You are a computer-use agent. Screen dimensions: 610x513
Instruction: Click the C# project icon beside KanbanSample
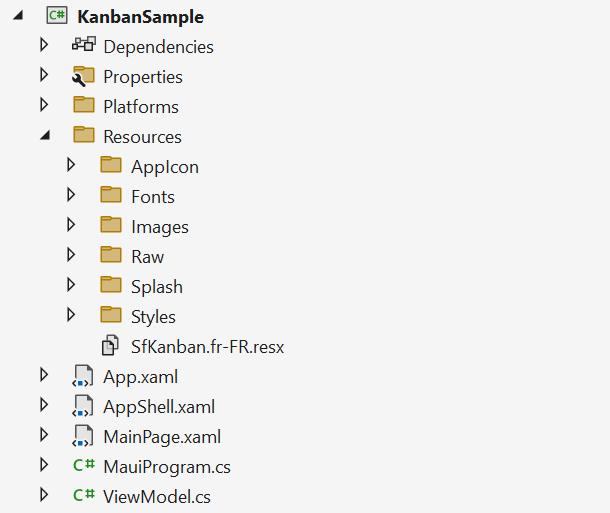point(56,17)
